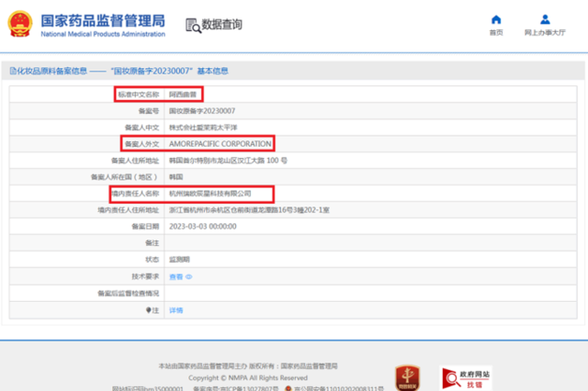Click the 国家药品监督管理局 site title
The height and width of the screenshot is (391, 588).
tap(103, 21)
